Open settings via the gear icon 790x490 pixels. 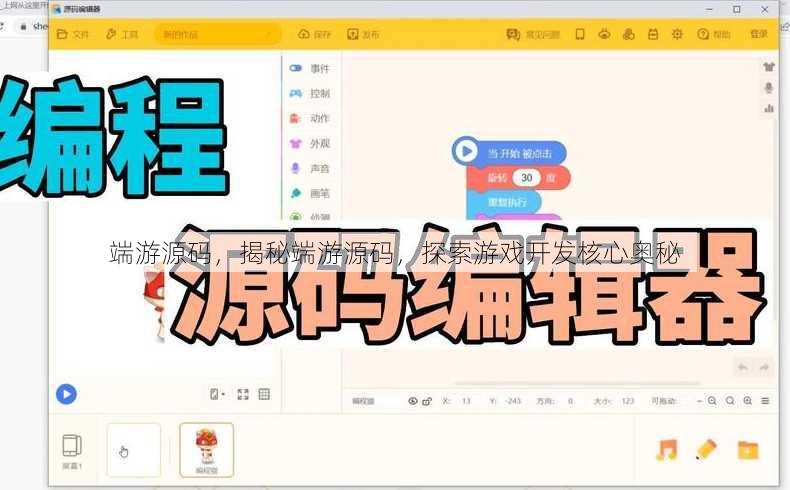pyautogui.click(x=677, y=34)
